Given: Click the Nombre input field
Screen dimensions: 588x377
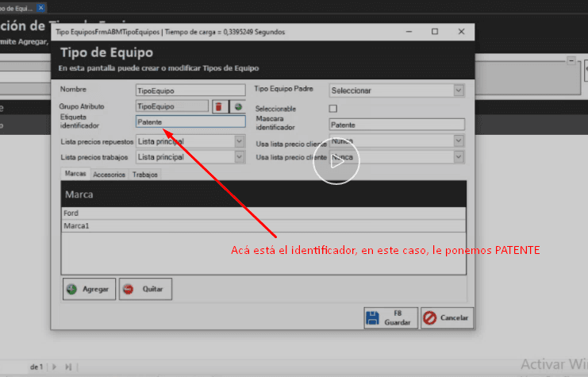Looking at the screenshot, I should pos(190,90).
